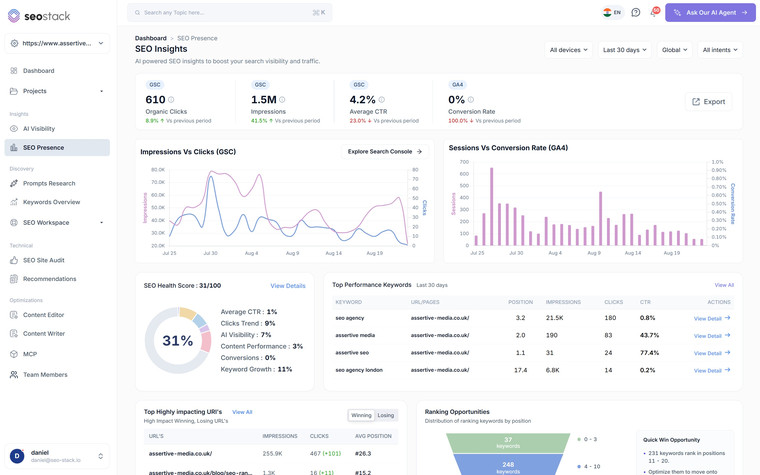Click Ask Our AI Agent button

tap(710, 13)
